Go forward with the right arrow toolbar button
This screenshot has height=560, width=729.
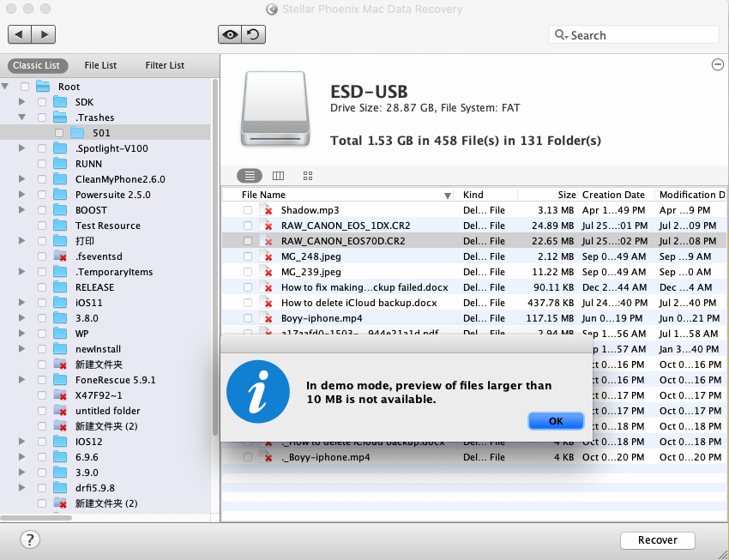point(44,34)
